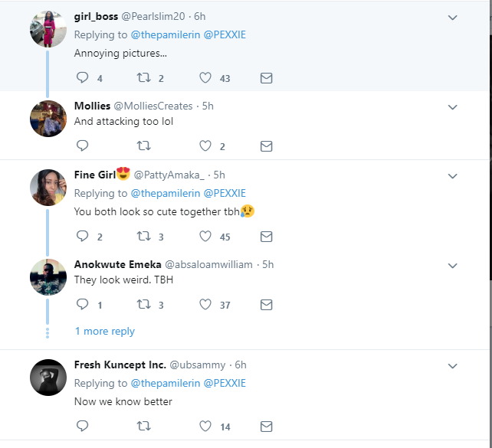This screenshot has height=448, width=492.
Task: Reply to Anokwute Emeka's "They look weird" tweet
Action: [83, 305]
